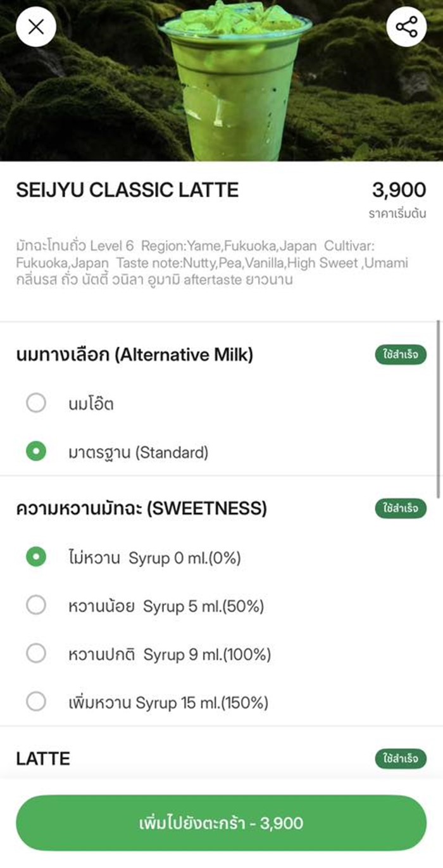
Task: Add the drink to cart for 3,900
Action: tap(221, 824)
